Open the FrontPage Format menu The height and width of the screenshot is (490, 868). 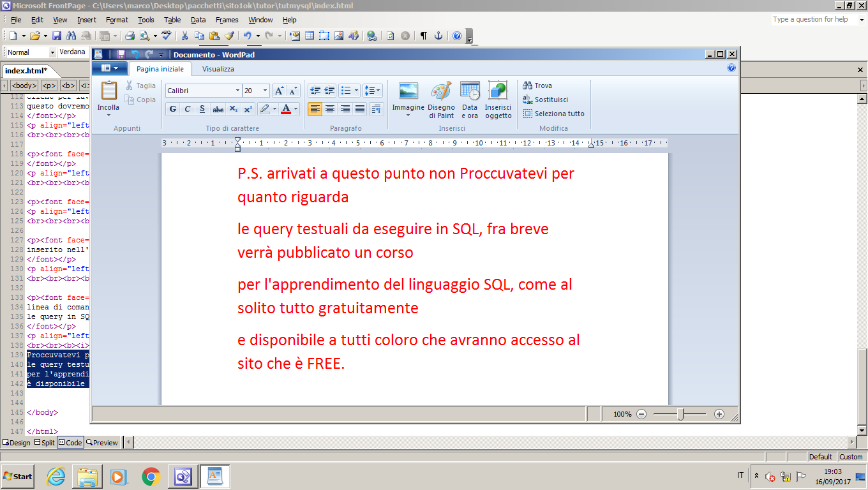coord(117,20)
